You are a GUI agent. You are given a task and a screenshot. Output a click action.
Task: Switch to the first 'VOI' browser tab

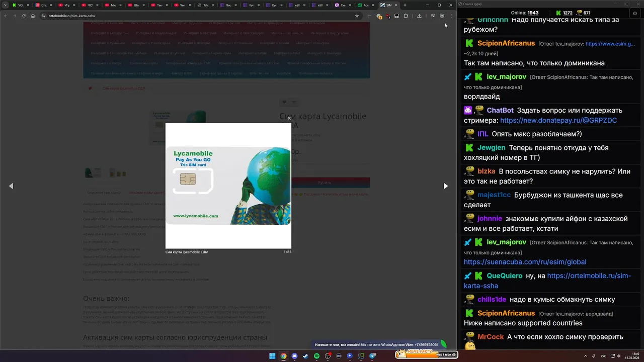click(20, 5)
